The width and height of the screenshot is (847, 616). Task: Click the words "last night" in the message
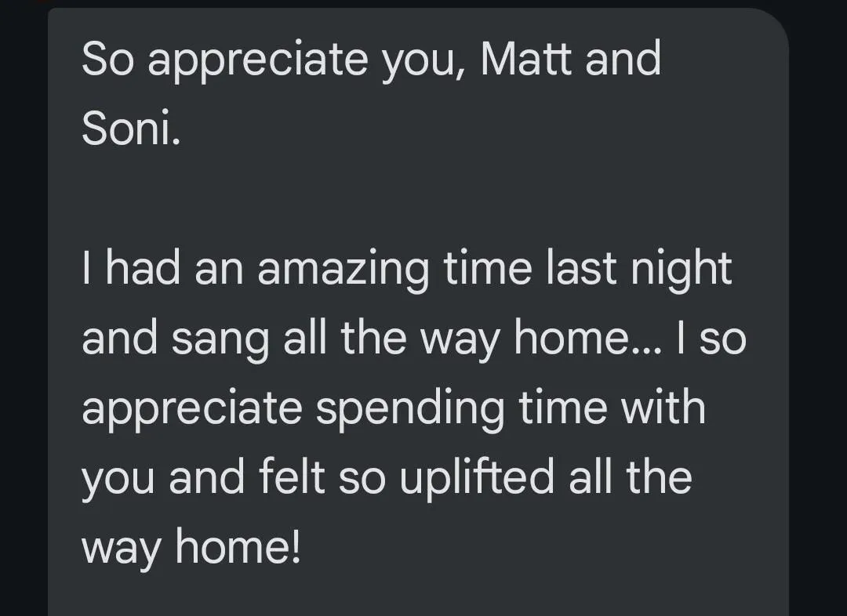pos(639,269)
